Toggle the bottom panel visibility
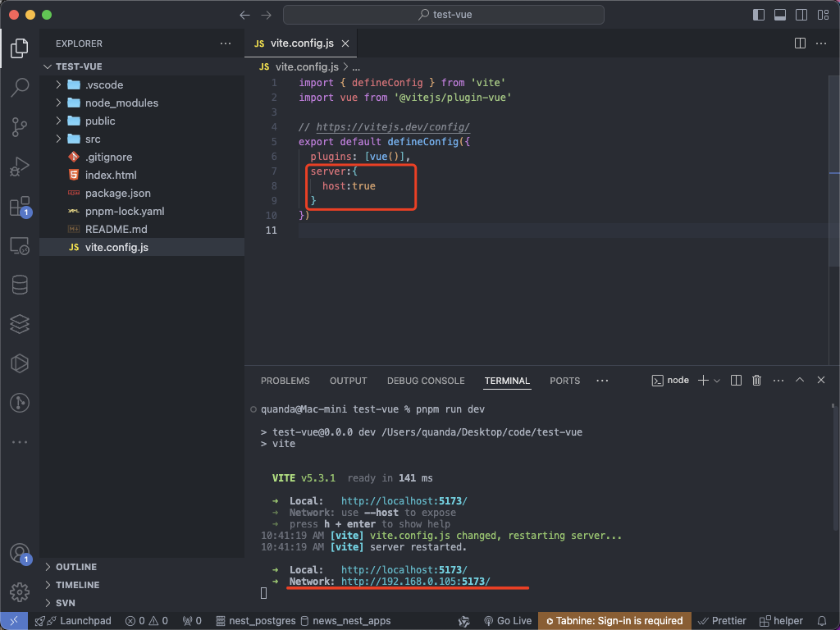 point(780,15)
